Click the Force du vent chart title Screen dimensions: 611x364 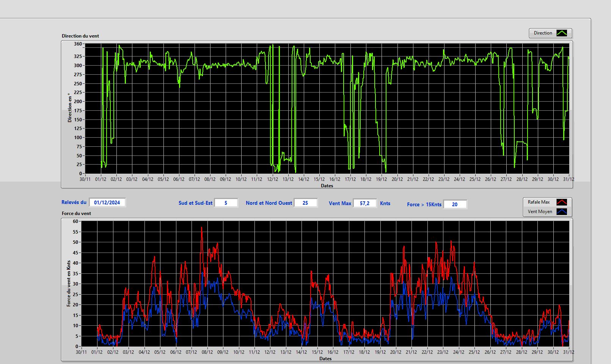[77, 213]
